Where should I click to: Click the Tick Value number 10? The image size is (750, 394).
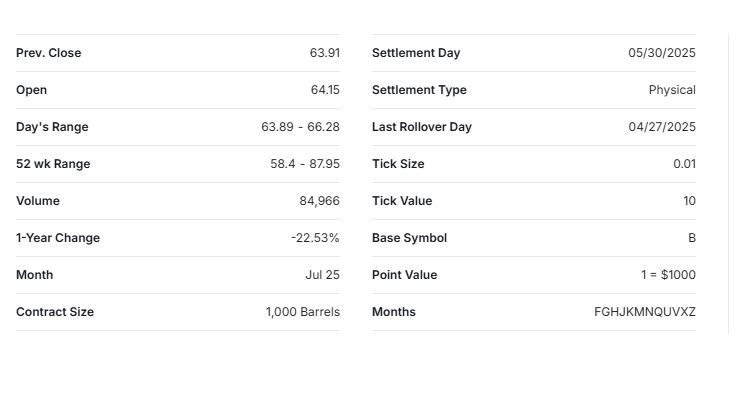[x=689, y=201]
